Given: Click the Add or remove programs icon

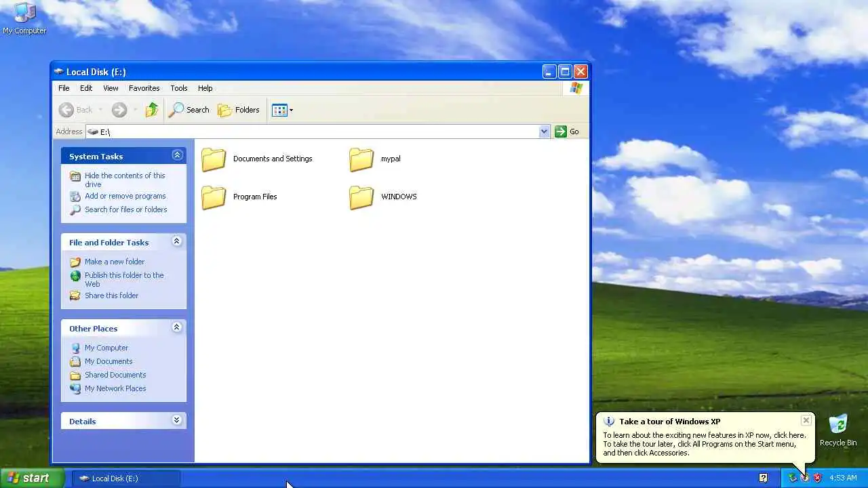Looking at the screenshot, I should coord(75,196).
